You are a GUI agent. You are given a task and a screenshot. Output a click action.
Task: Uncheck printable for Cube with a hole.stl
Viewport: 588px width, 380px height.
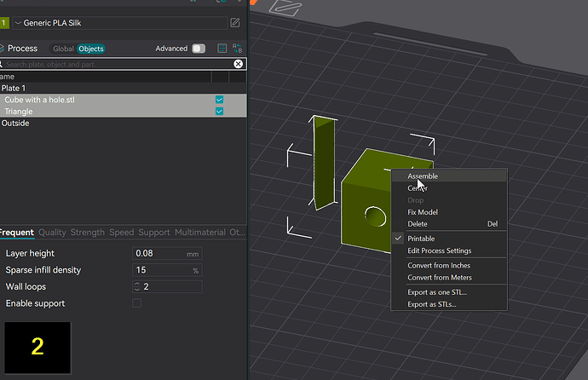tap(219, 100)
